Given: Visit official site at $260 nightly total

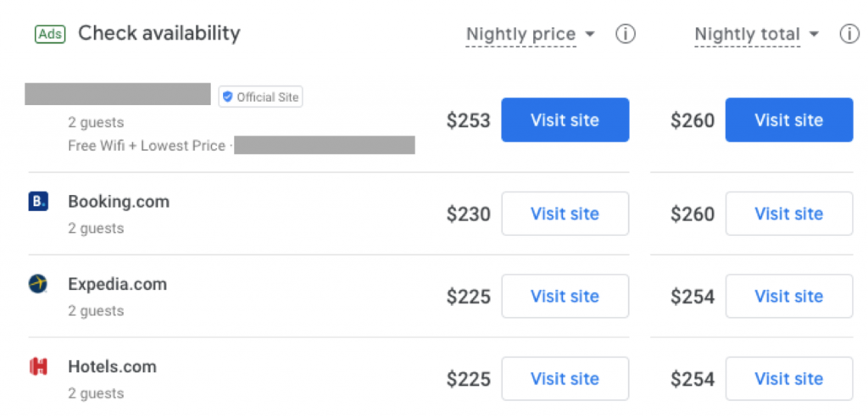Looking at the screenshot, I should tap(789, 120).
